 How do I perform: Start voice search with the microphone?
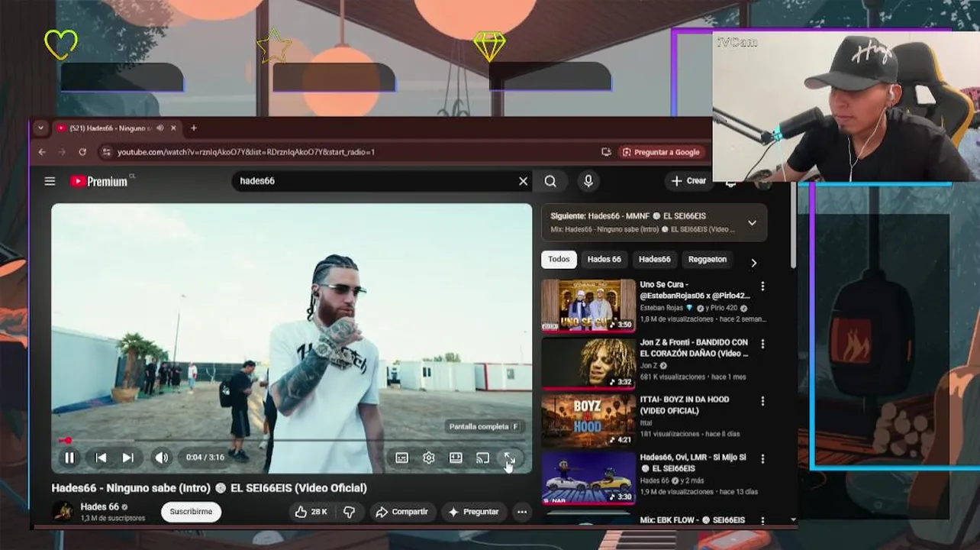[588, 181]
